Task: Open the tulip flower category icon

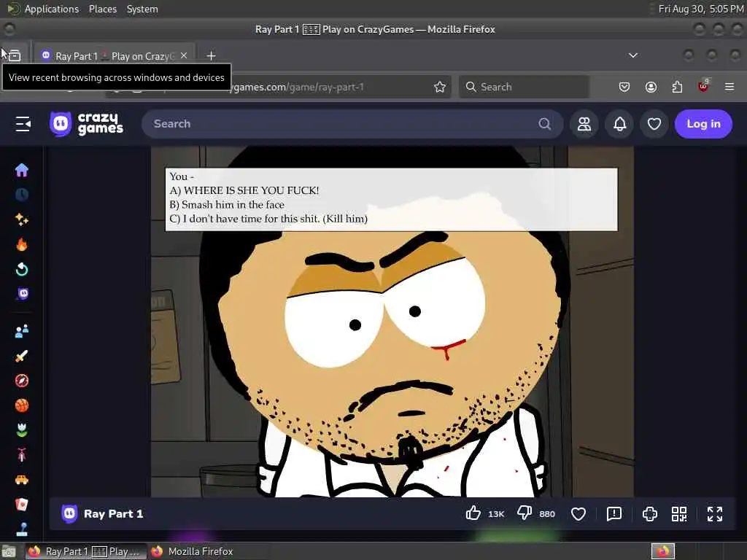Action: pyautogui.click(x=21, y=430)
